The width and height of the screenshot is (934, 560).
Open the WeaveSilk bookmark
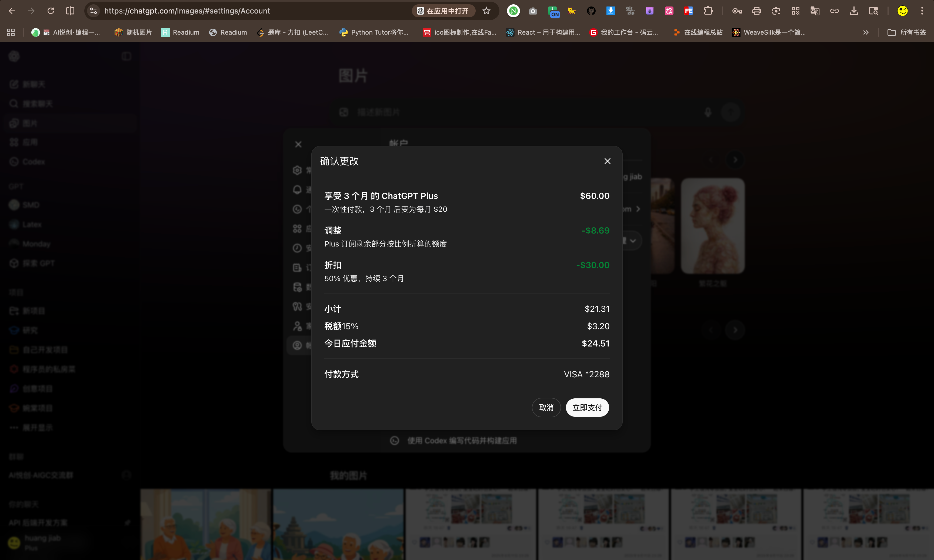[x=769, y=32]
